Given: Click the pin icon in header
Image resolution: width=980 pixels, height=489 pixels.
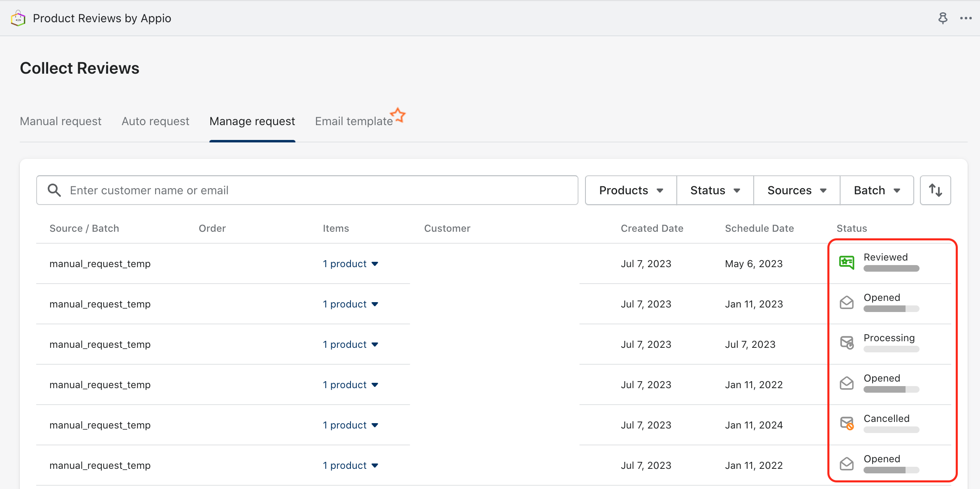Looking at the screenshot, I should tap(943, 18).
